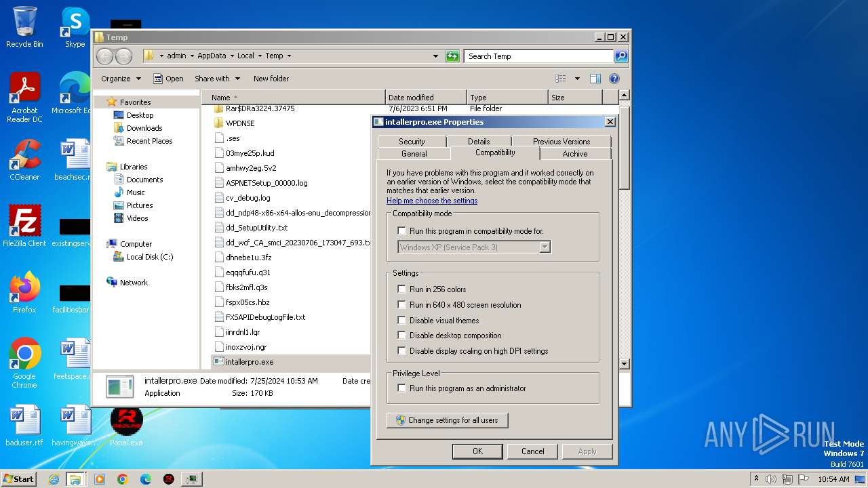Open Edge from the taskbar
This screenshot has width=868, height=488.
coord(146,479)
